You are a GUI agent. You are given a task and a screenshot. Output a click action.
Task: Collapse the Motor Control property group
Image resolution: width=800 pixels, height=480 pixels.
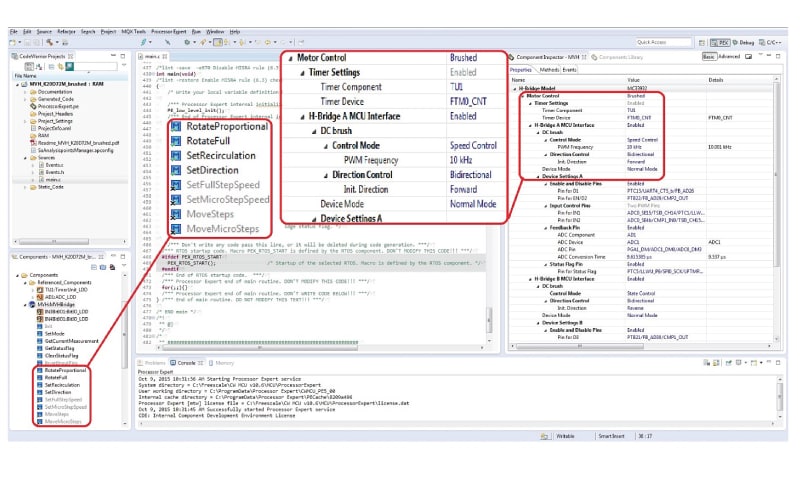(x=521, y=96)
